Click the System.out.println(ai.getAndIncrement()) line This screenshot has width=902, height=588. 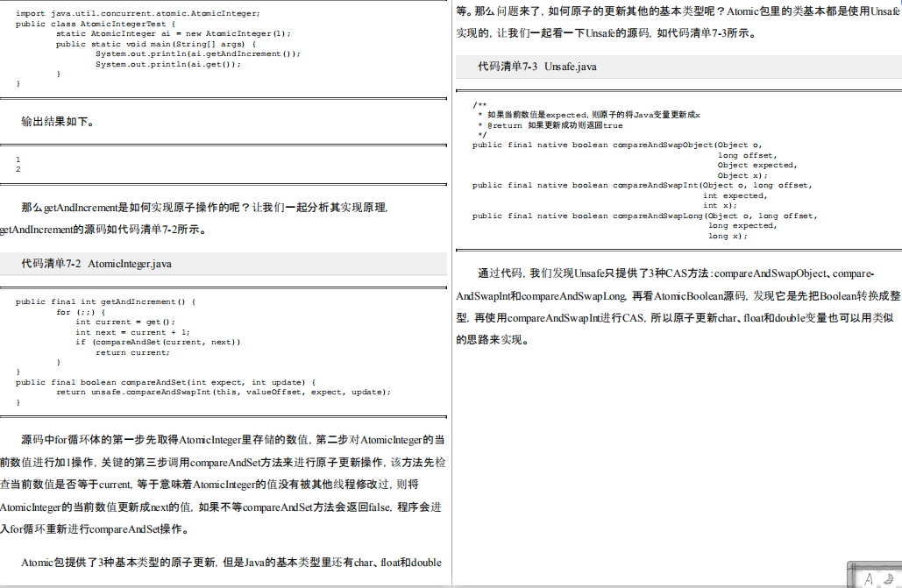point(198,53)
